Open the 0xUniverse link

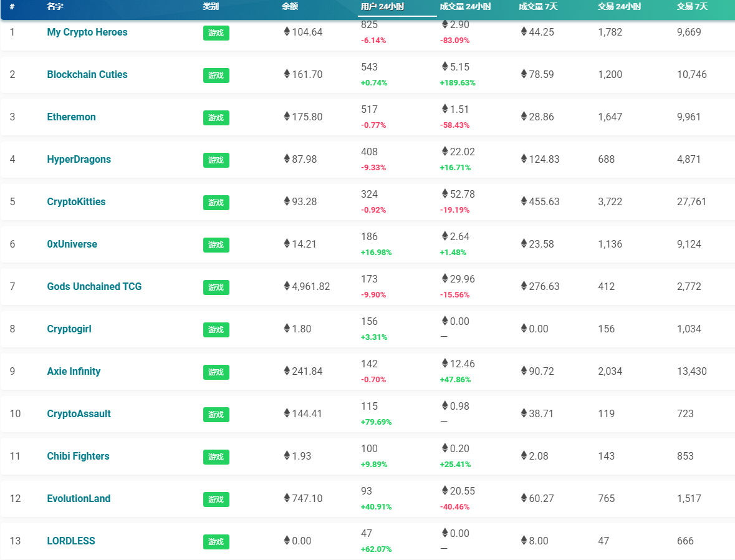click(72, 244)
